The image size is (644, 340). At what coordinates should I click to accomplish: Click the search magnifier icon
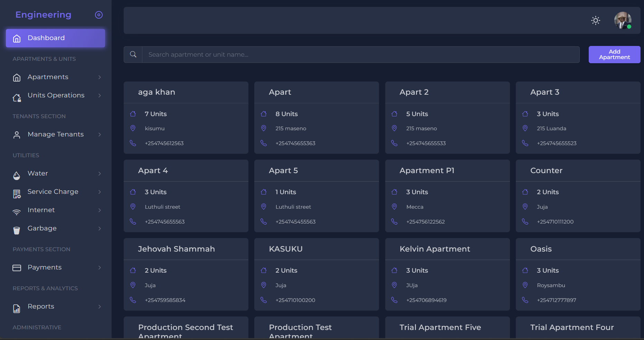pos(133,55)
